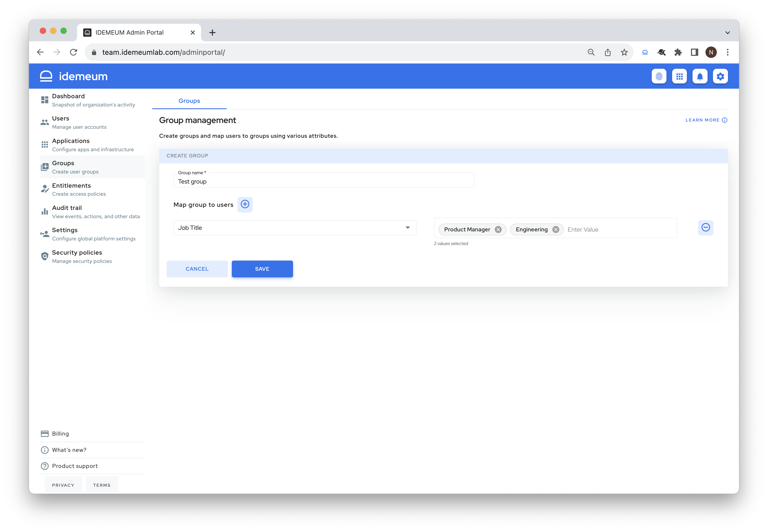Open the Chrome extensions puzzle icon
Image resolution: width=768 pixels, height=532 pixels.
(678, 52)
